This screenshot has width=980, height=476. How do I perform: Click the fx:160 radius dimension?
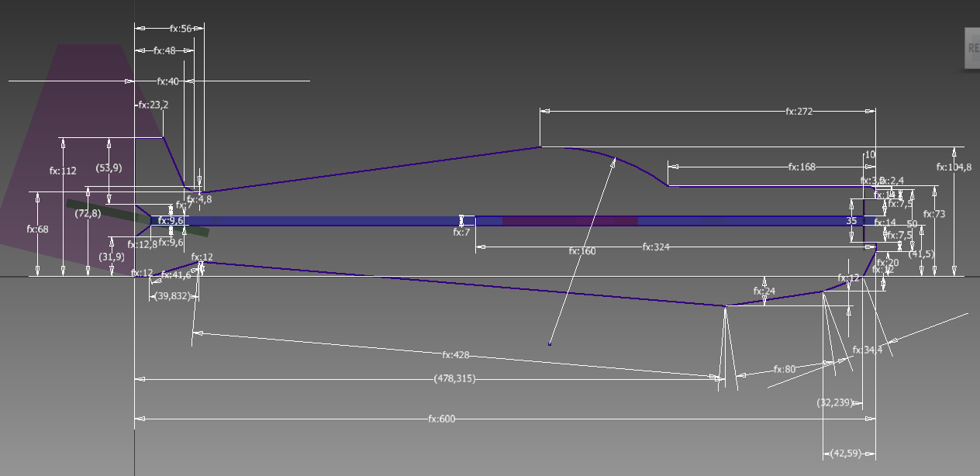pos(581,251)
